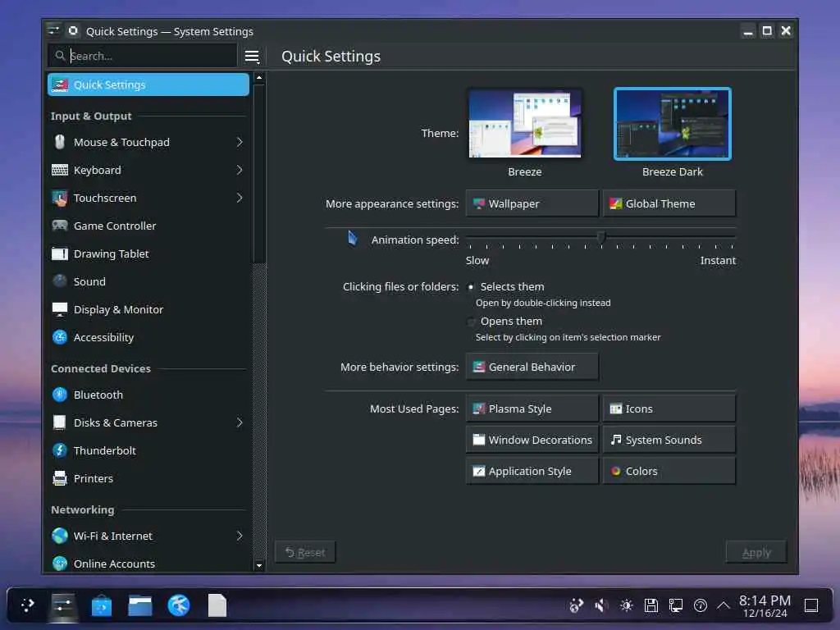Image resolution: width=840 pixels, height=630 pixels.
Task: Open the Game Controller settings page
Action: click(x=148, y=226)
